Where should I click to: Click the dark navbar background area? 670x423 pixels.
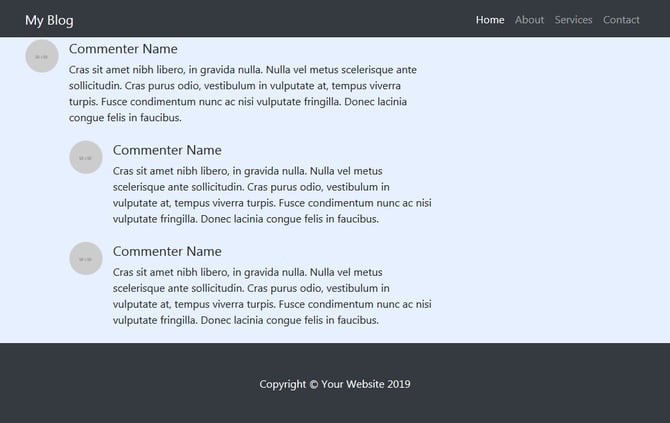tap(273, 19)
